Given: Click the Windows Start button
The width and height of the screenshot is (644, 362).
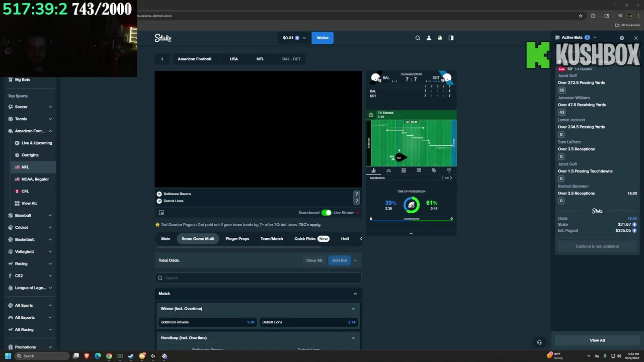Looking at the screenshot, I should pyautogui.click(x=8, y=356).
